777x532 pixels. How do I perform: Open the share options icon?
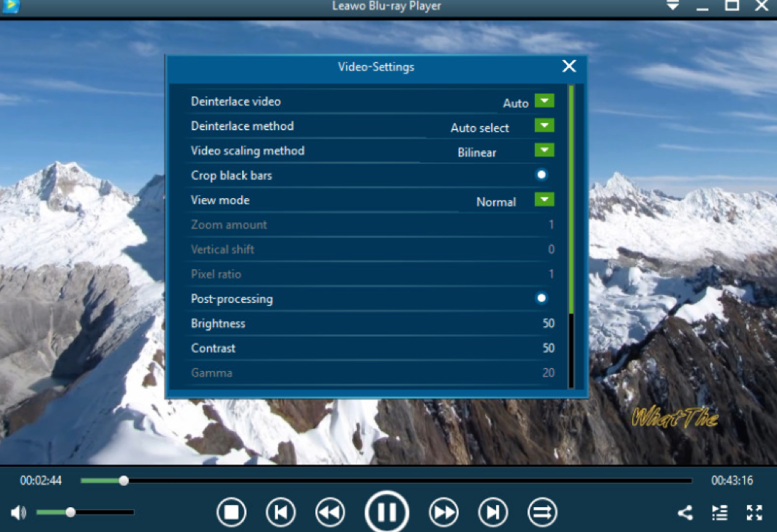(x=685, y=513)
